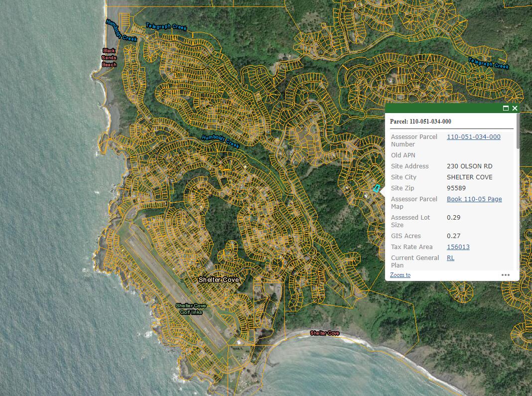Click the Zoom to link
This screenshot has width=532, height=396.
coord(400,275)
